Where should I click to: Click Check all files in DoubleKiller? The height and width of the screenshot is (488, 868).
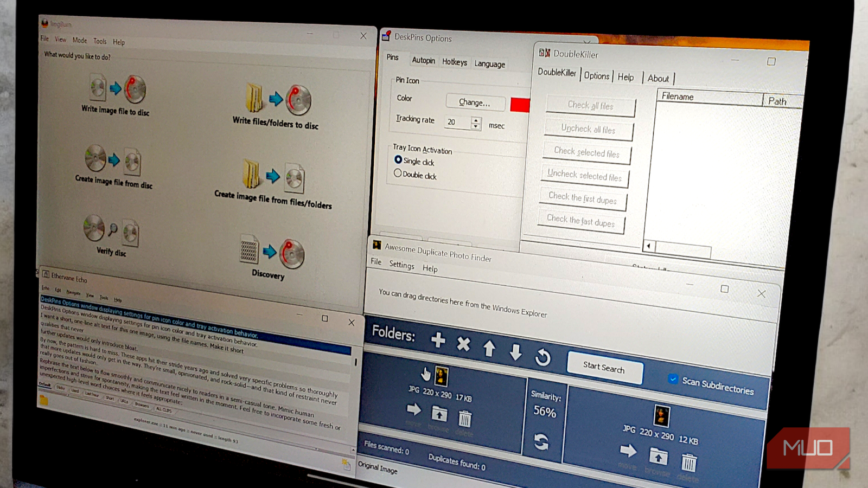tap(590, 106)
